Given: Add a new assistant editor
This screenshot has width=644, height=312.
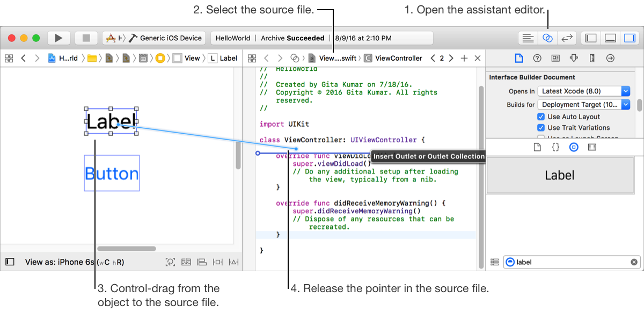Looking at the screenshot, I should [x=464, y=58].
